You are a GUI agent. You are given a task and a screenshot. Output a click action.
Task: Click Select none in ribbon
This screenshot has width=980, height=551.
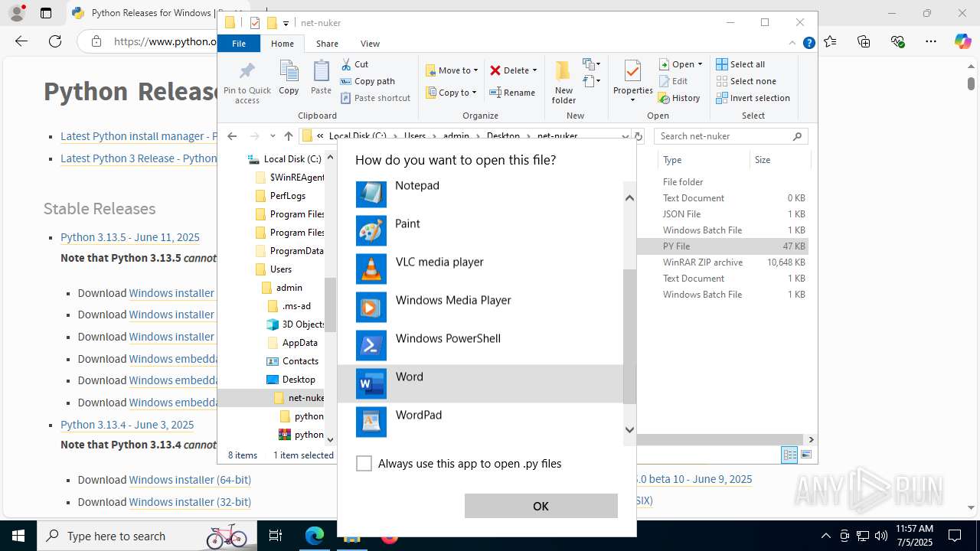coord(746,81)
